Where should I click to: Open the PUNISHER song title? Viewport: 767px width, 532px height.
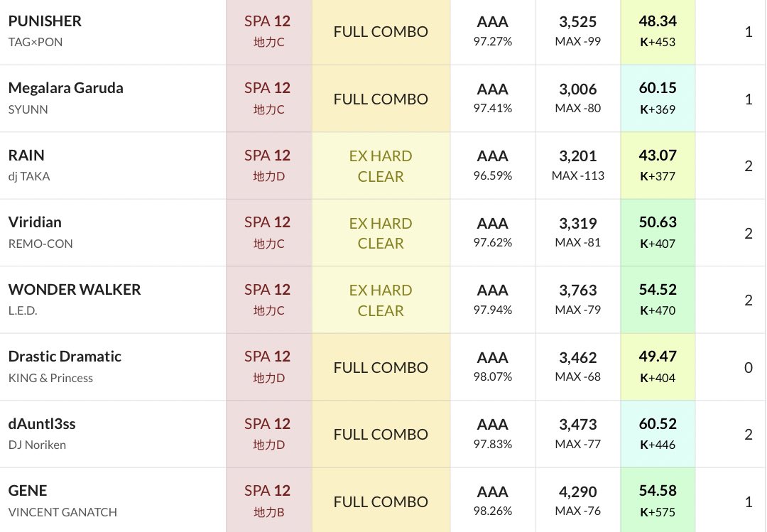(45, 21)
